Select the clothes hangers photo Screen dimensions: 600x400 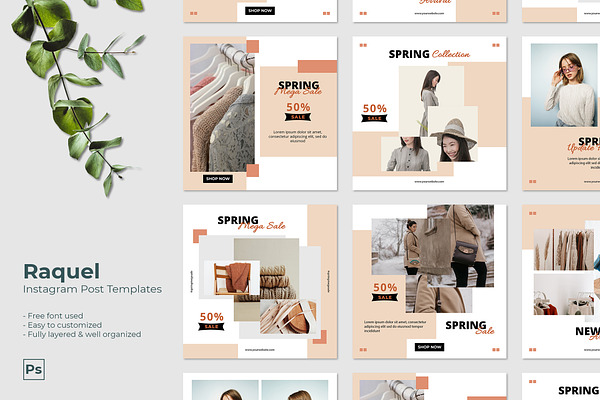tap(222, 108)
